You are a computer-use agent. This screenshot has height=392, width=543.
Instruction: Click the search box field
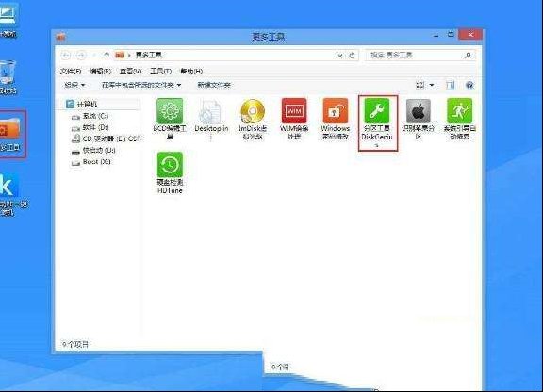coord(420,55)
